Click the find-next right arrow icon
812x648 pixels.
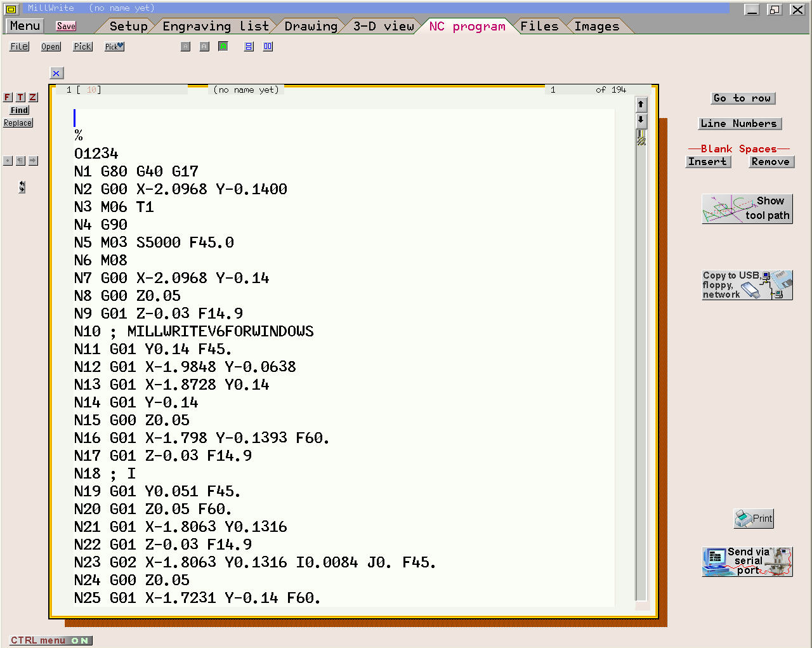33,161
